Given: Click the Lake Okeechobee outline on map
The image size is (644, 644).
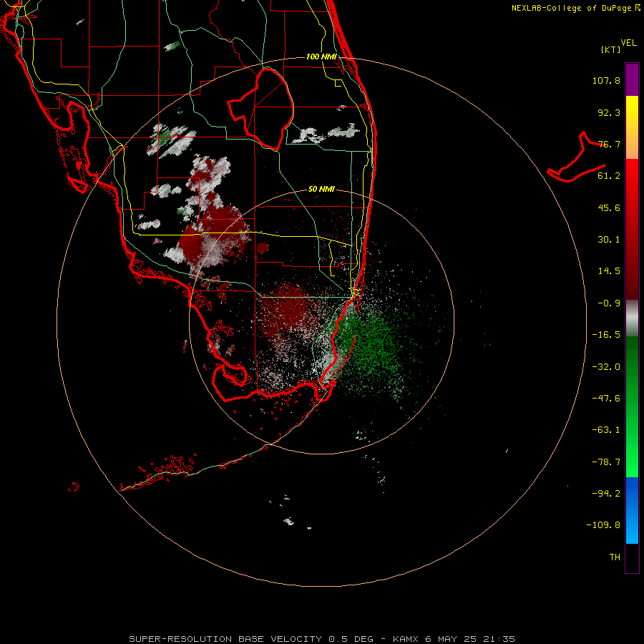Looking at the screenshot, I should point(262,109).
